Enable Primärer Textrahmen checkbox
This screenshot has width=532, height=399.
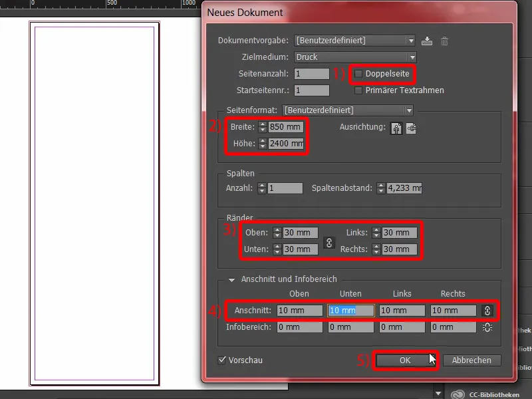click(x=358, y=90)
